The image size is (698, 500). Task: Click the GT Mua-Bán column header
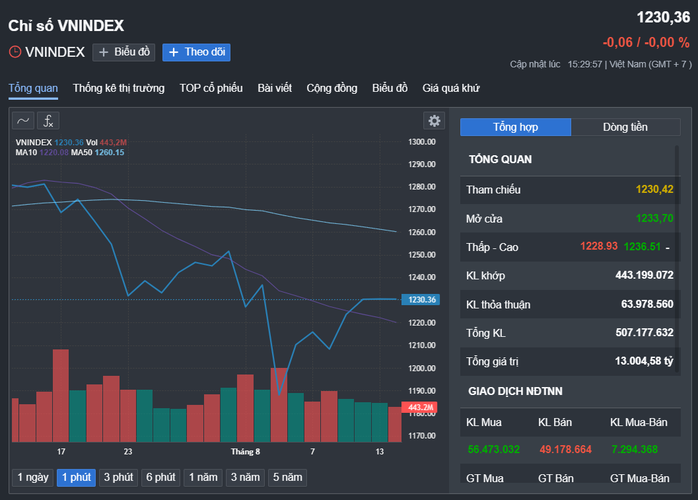[639, 478]
